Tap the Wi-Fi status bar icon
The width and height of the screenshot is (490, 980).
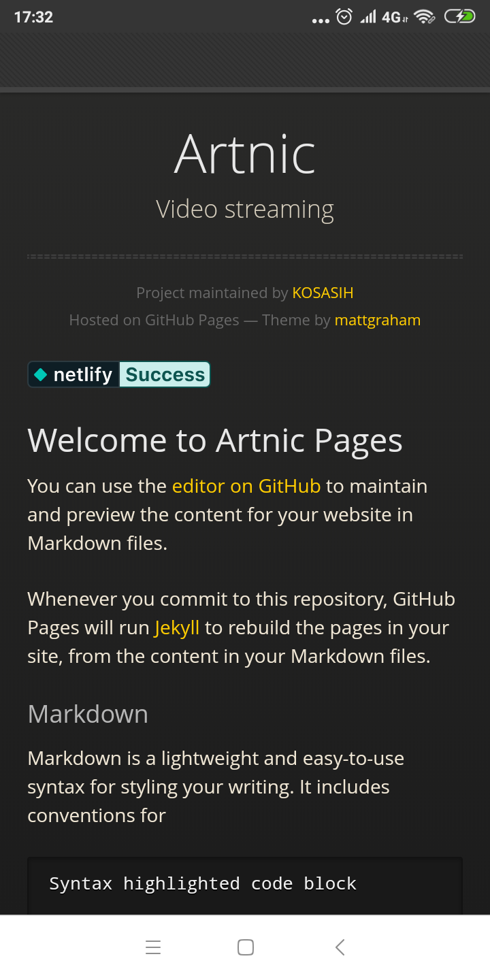[425, 17]
